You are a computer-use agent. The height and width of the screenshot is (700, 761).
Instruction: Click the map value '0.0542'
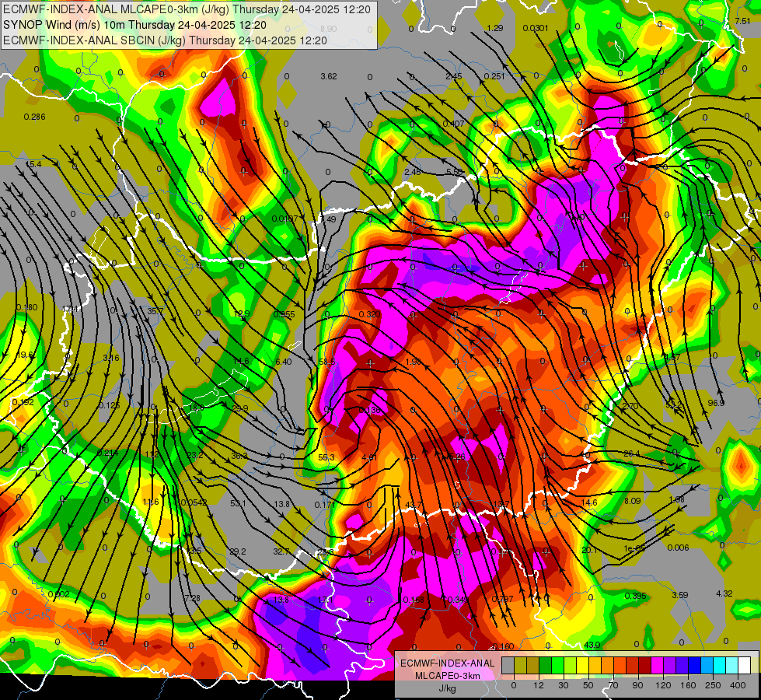tap(193, 502)
